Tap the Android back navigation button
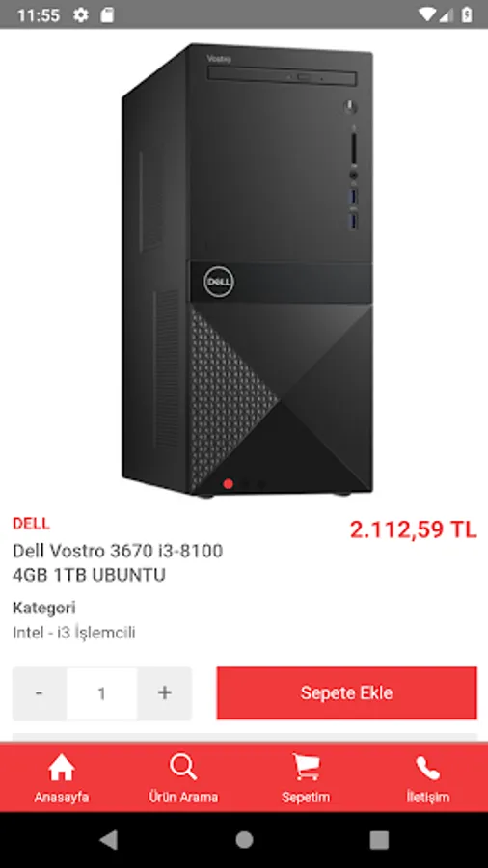Image resolution: width=488 pixels, height=868 pixels. coord(109,840)
